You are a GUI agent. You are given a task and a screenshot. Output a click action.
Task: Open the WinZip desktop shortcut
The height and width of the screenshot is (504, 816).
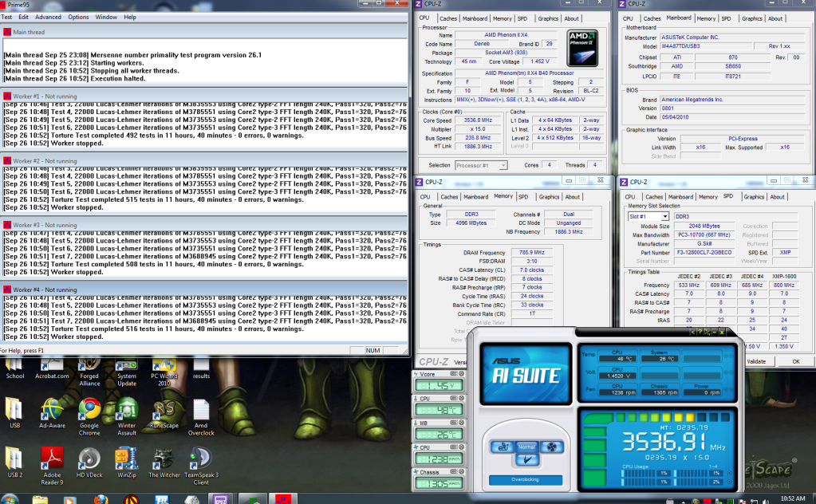pos(127,463)
